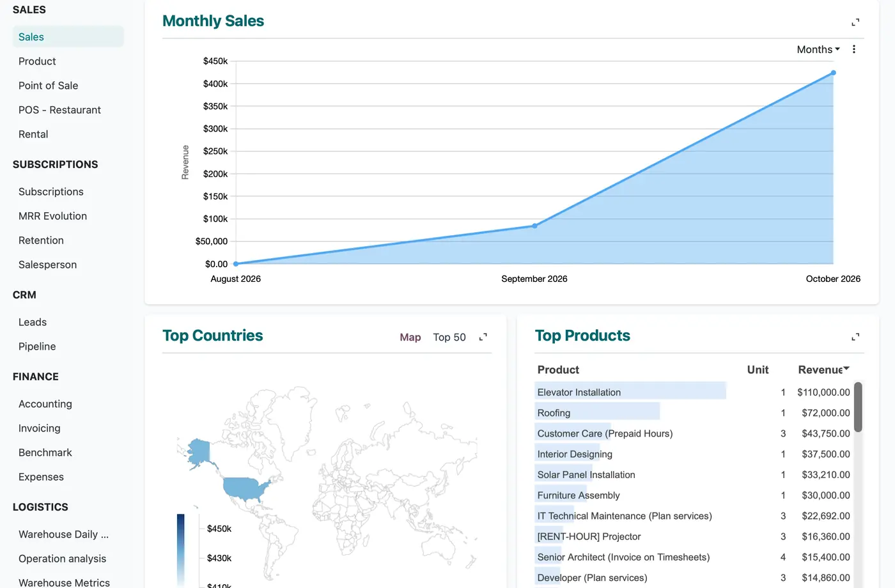Select Senior Architect (Invoice on Timesheets) row

pyautogui.click(x=694, y=557)
